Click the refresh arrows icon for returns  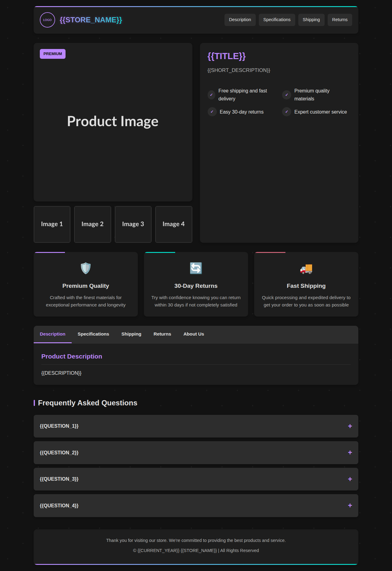(x=196, y=268)
